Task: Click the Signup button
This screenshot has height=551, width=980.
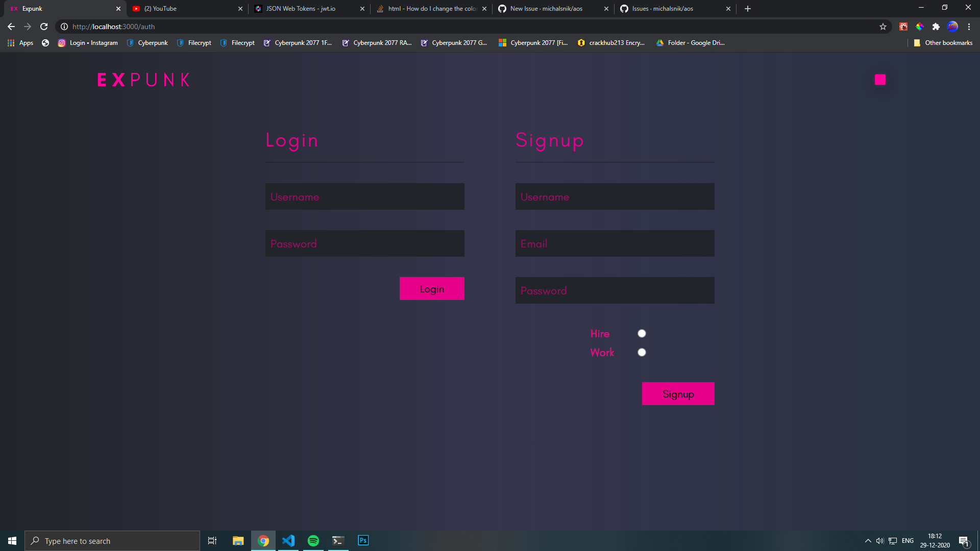Action: point(678,393)
